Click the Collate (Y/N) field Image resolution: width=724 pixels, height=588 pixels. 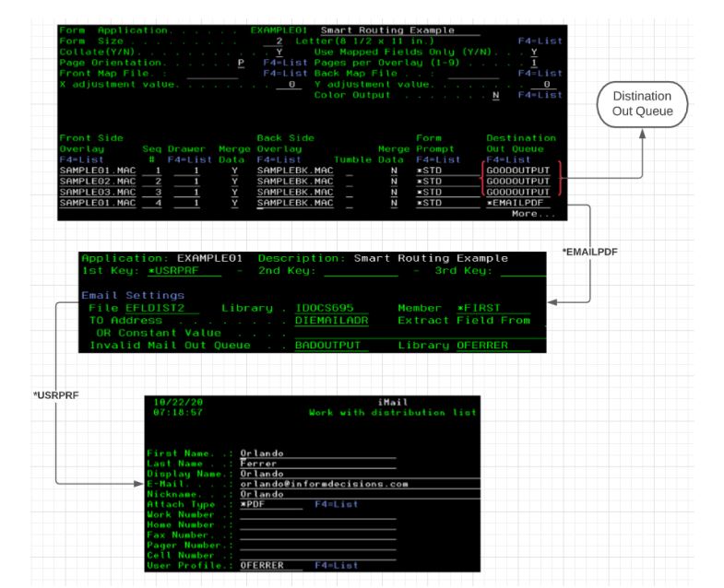tap(279, 52)
